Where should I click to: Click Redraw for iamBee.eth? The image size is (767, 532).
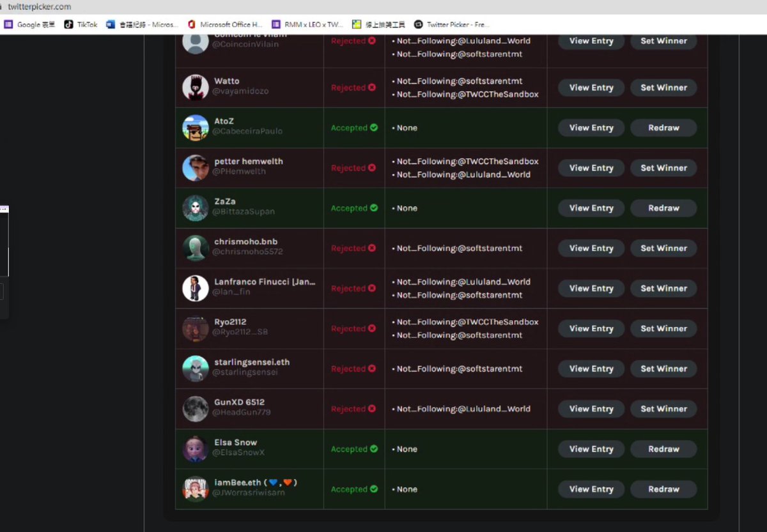coord(663,489)
